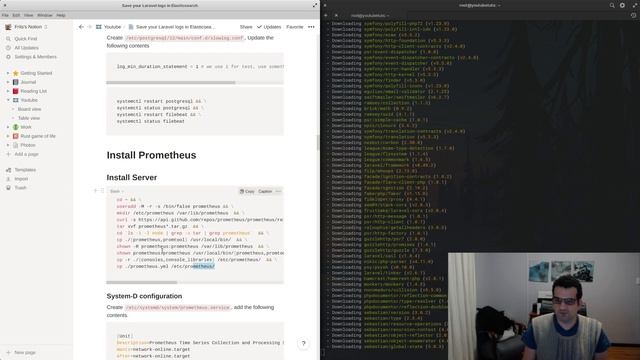The height and width of the screenshot is (360, 640).
Task: Copy the Install Server code block
Action: click(247, 191)
